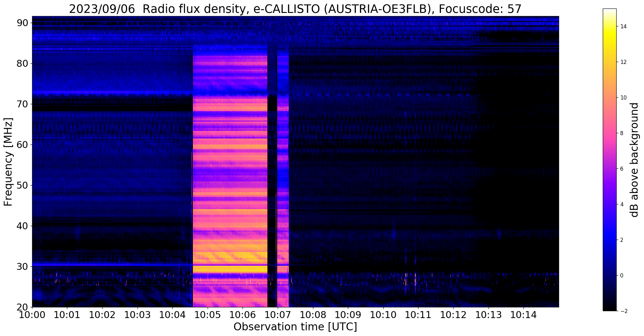Click the 10:06 time tick label
644x336 pixels.
[x=243, y=315]
